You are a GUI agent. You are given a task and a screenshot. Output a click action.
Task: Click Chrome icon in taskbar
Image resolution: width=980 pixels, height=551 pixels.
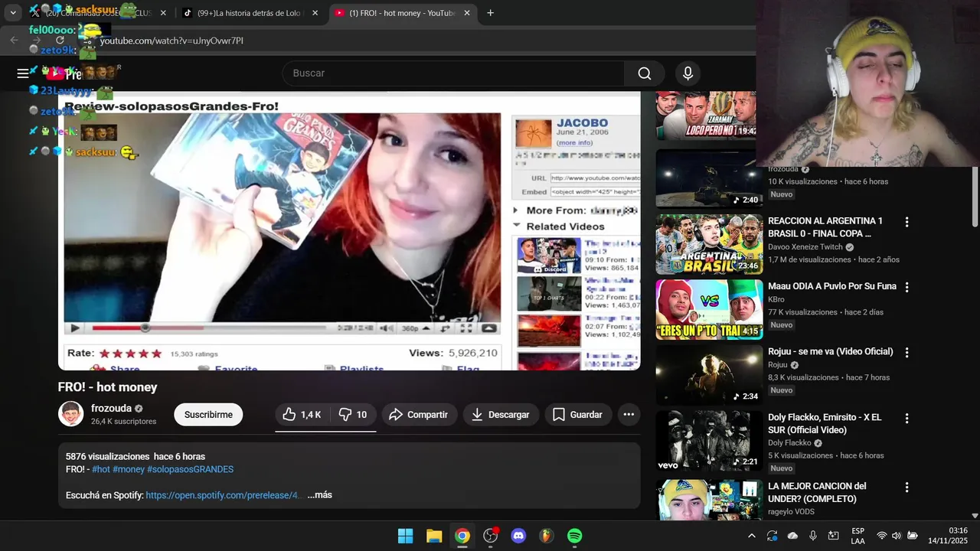pyautogui.click(x=462, y=536)
